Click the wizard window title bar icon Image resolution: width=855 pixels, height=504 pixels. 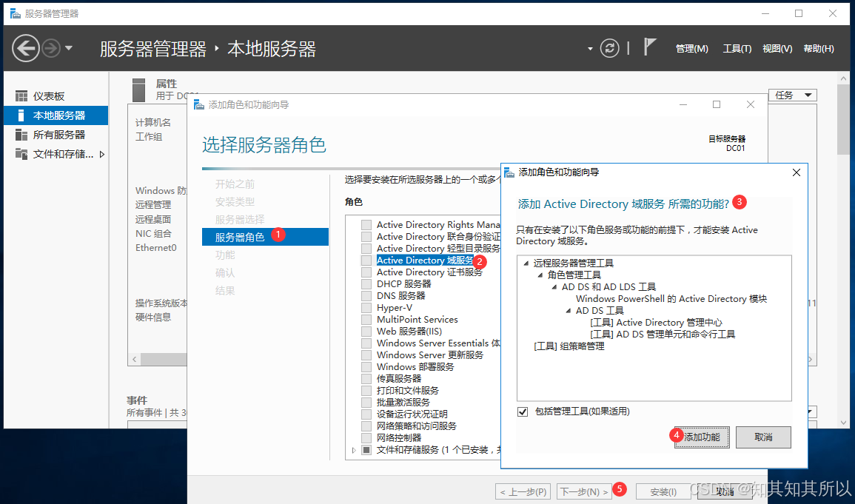coord(199,104)
